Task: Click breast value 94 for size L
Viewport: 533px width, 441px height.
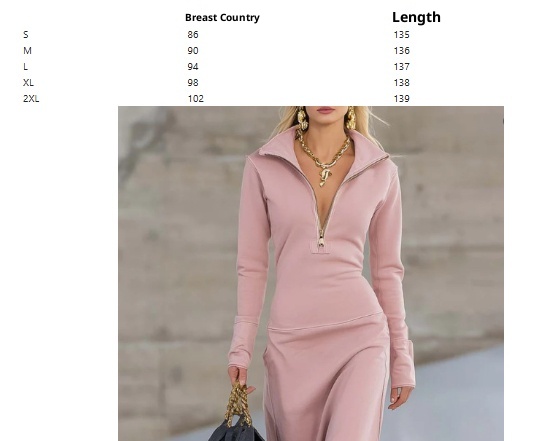Action: [193, 66]
